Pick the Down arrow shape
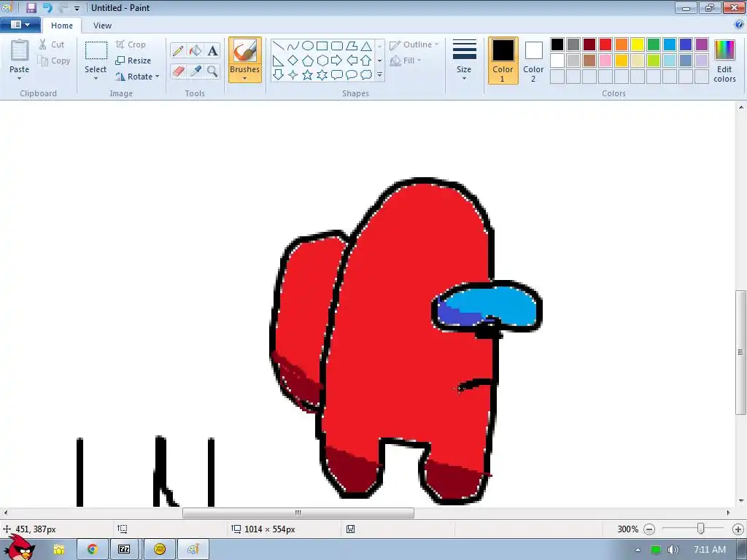Screen dimensions: 747x560 point(279,75)
